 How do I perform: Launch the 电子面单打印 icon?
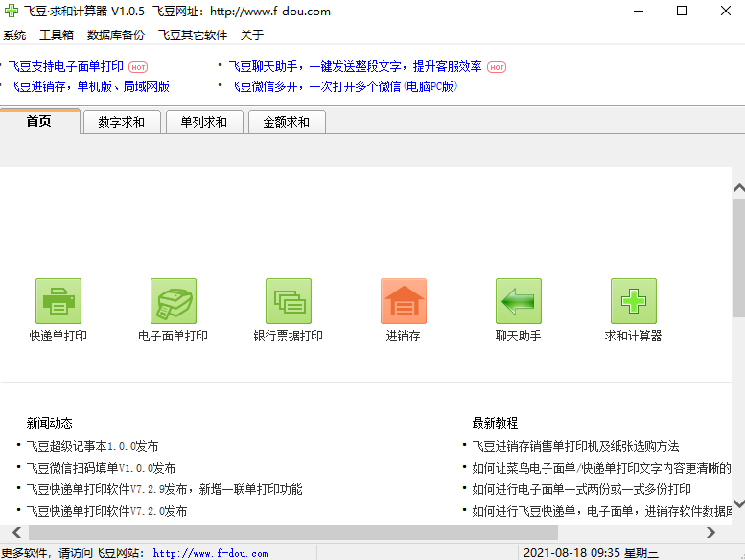click(x=174, y=301)
